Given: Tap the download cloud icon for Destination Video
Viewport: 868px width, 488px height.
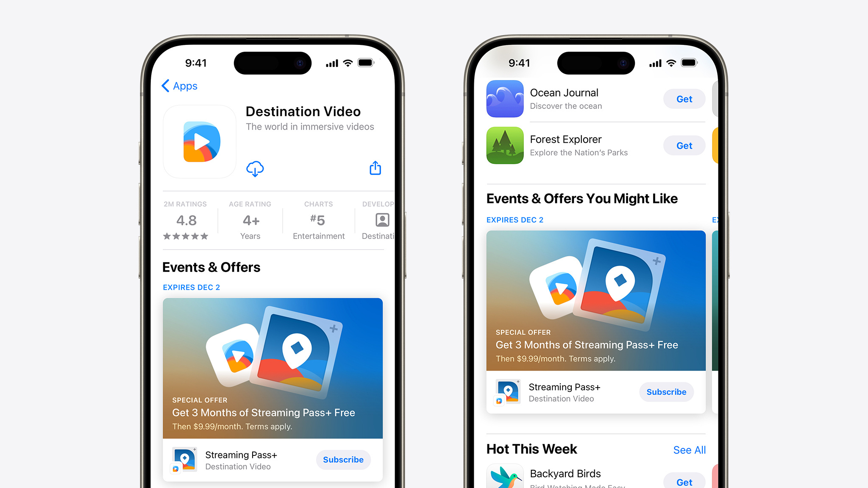Looking at the screenshot, I should (x=255, y=168).
